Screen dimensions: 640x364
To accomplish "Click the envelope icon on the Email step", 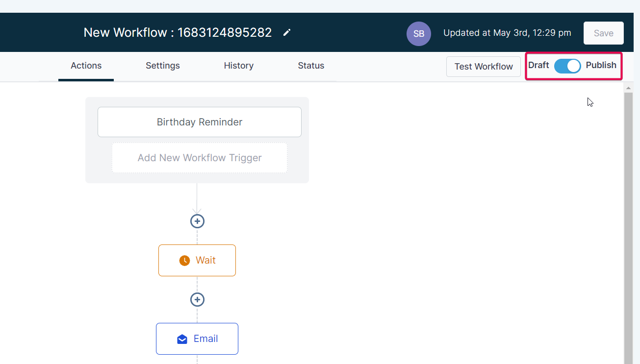I will pos(182,339).
